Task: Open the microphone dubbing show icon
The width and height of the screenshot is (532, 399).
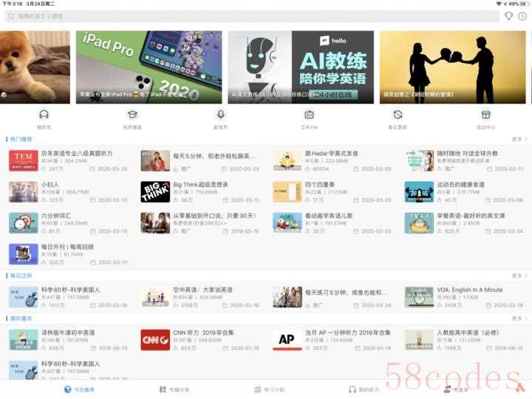Action: (x=220, y=115)
